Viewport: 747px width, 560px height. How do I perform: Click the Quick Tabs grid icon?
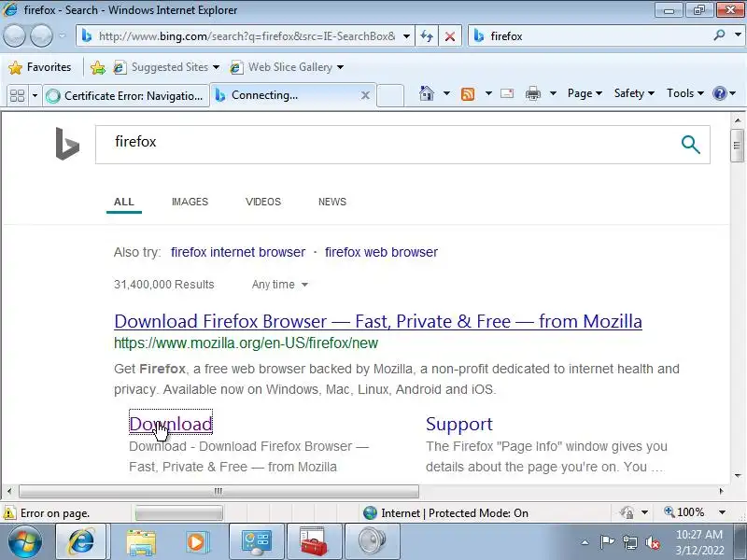[x=17, y=96]
